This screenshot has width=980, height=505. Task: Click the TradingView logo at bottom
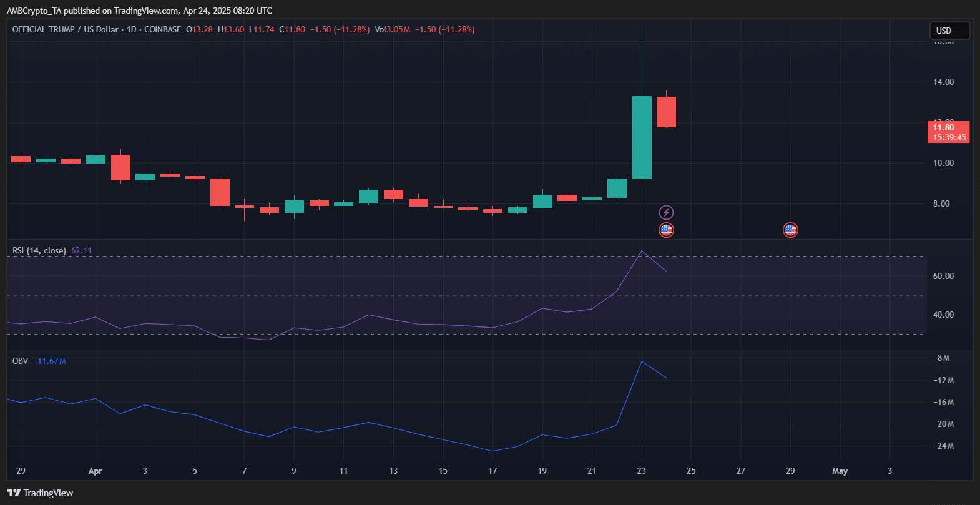click(40, 493)
